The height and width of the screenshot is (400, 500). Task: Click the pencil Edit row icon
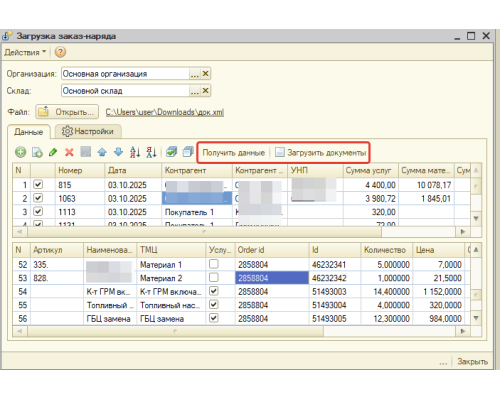53,152
